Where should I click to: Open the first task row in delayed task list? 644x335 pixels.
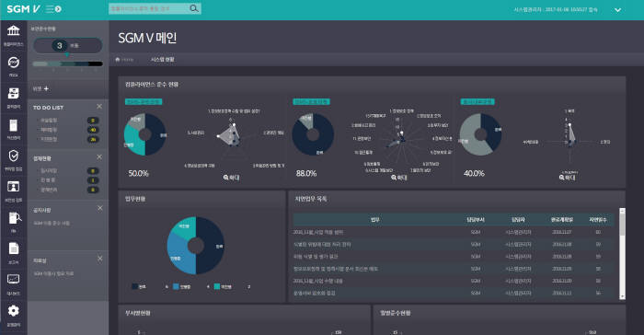tap(454, 232)
